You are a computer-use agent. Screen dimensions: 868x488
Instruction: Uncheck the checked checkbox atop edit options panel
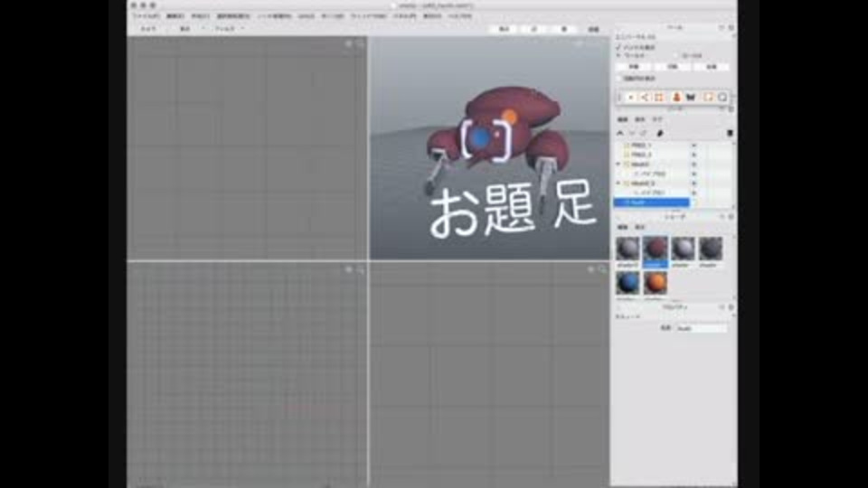point(618,48)
